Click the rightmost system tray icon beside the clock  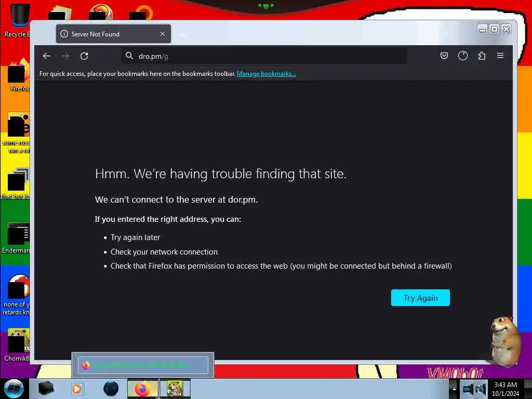tap(481, 389)
